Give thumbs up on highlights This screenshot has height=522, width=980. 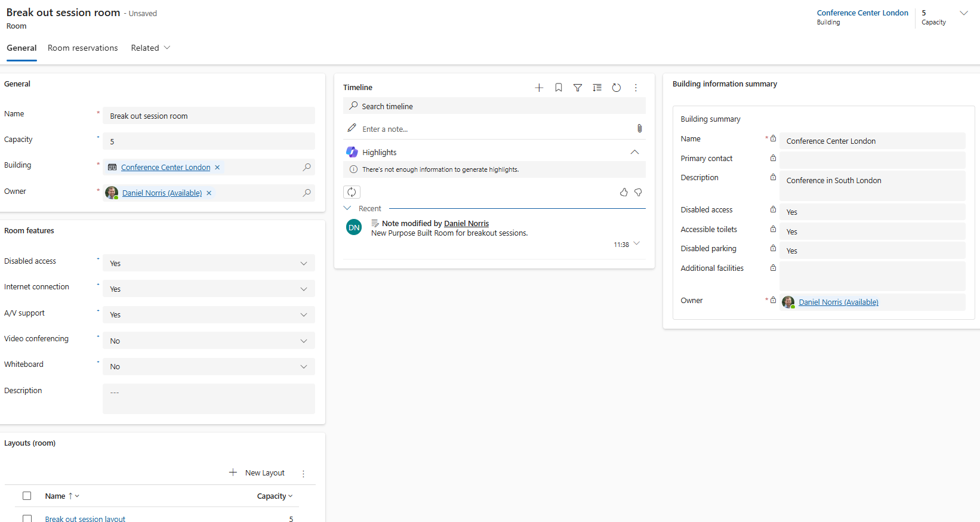[624, 192]
